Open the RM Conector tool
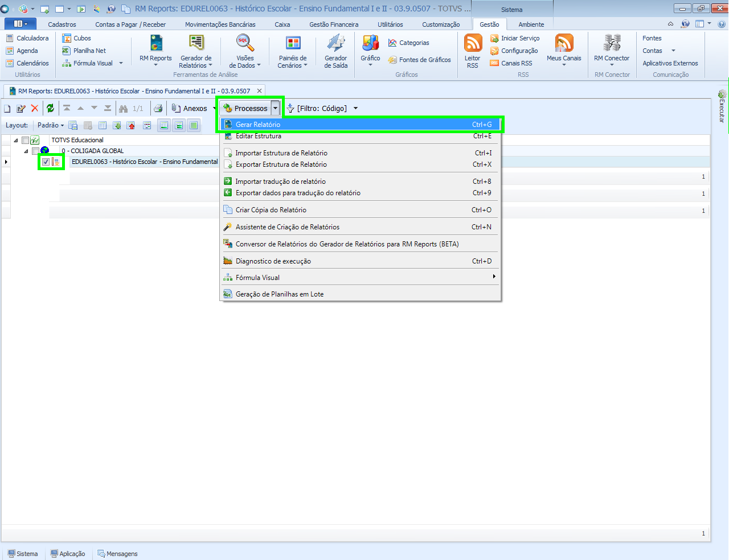 pos(612,50)
